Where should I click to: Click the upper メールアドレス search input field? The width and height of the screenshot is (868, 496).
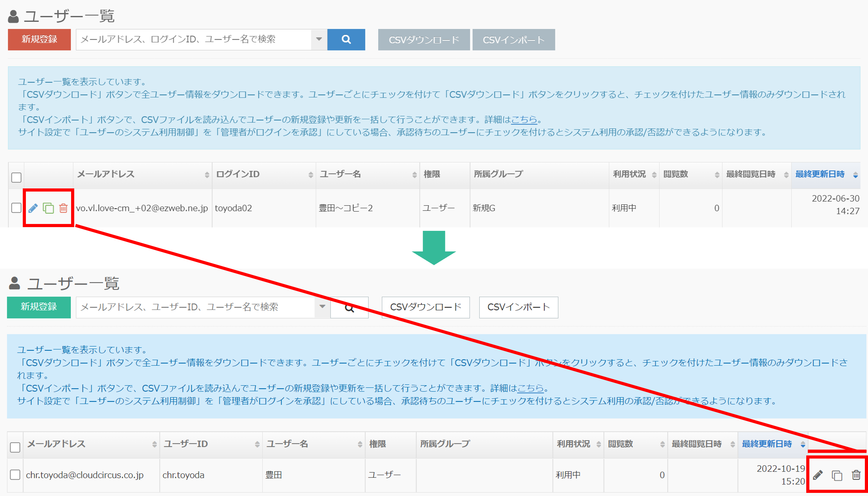pos(194,40)
